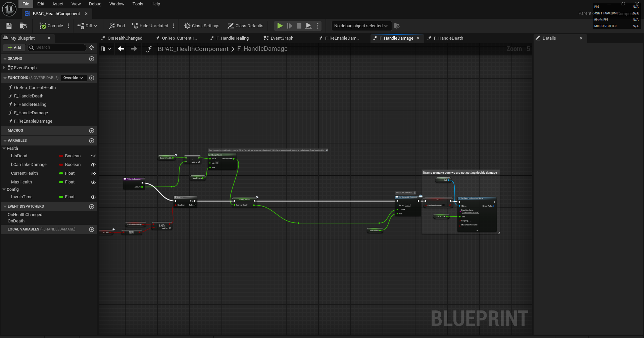Viewport: 644px width, 338px height.
Task: Open the functions Override dropdown
Action: (73, 78)
